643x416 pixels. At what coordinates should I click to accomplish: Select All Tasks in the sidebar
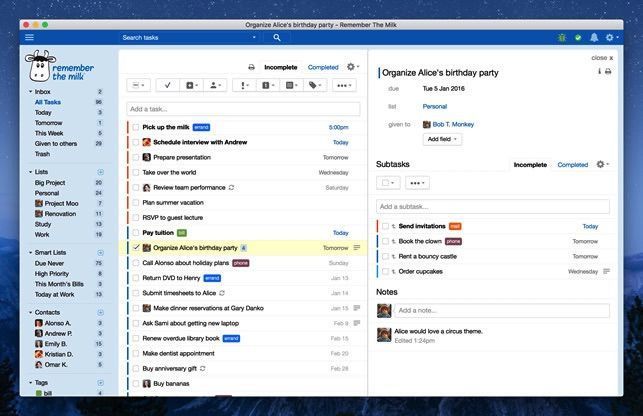point(48,102)
